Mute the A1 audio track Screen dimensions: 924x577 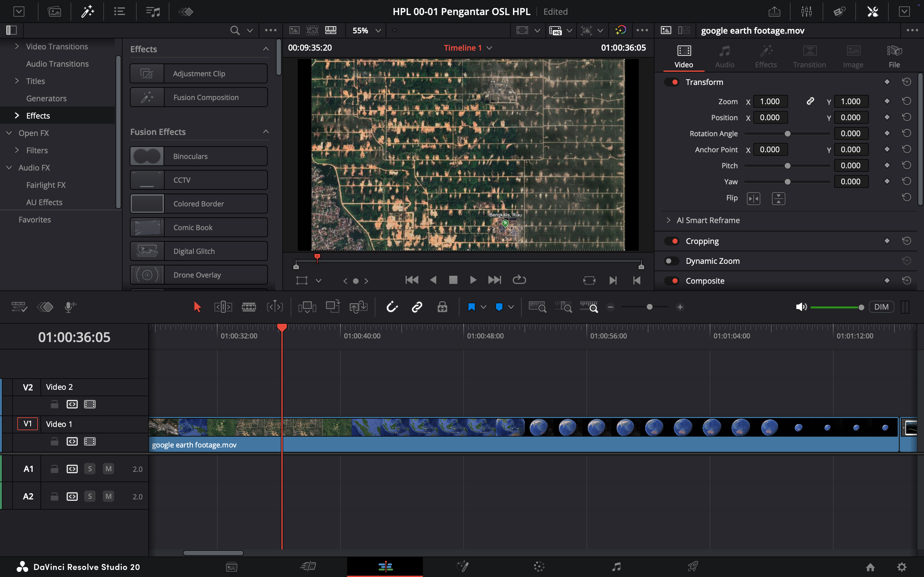[x=108, y=469]
